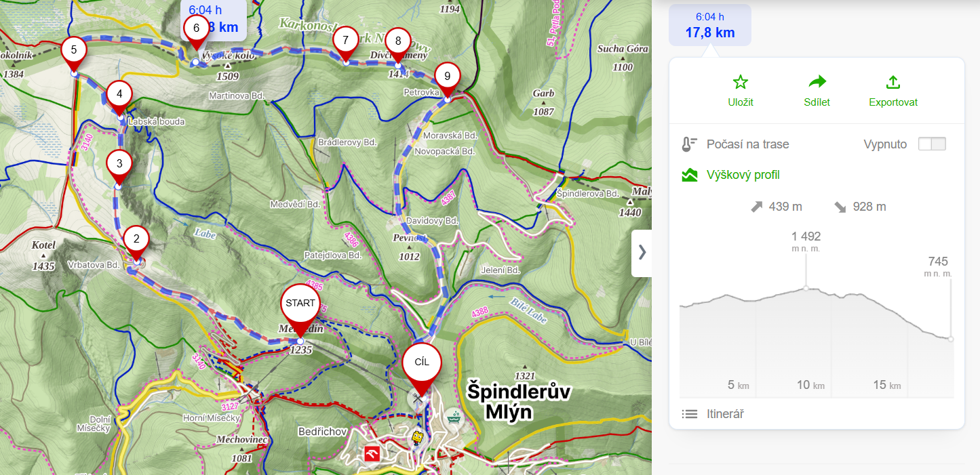Click the START route marker pin
The image size is (980, 475).
coord(300,304)
